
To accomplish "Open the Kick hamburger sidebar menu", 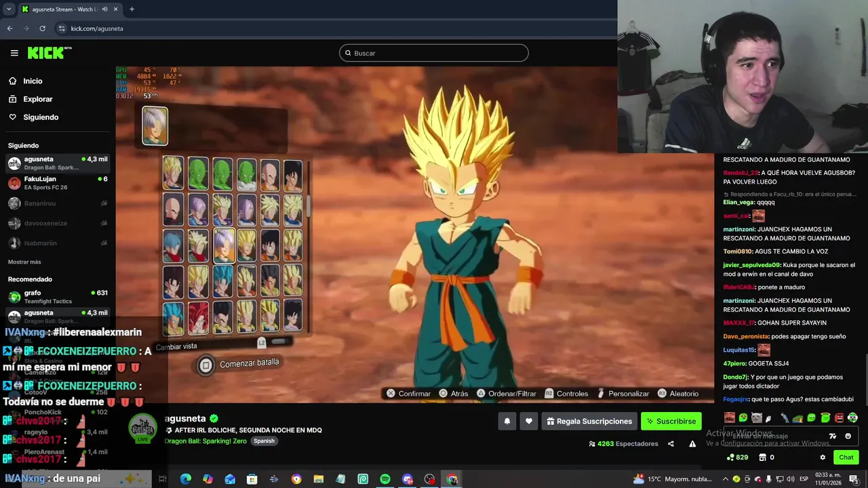I will pos(14,53).
